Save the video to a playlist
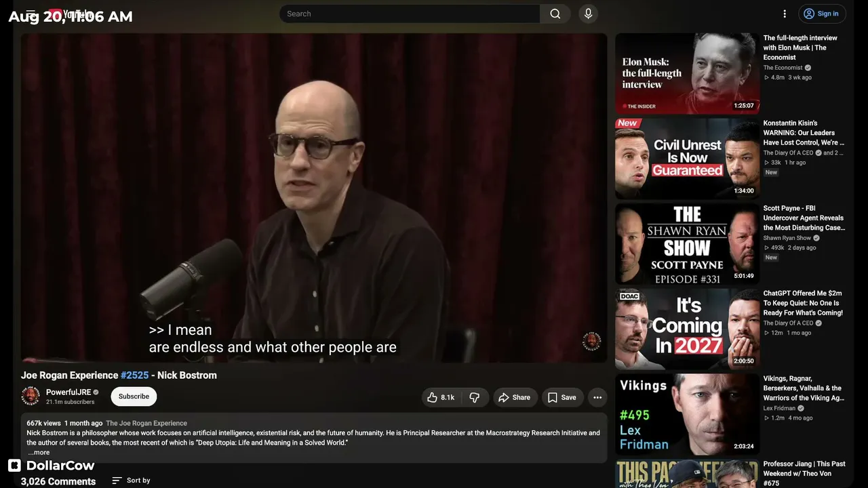Image resolution: width=868 pixels, height=488 pixels. click(x=562, y=397)
